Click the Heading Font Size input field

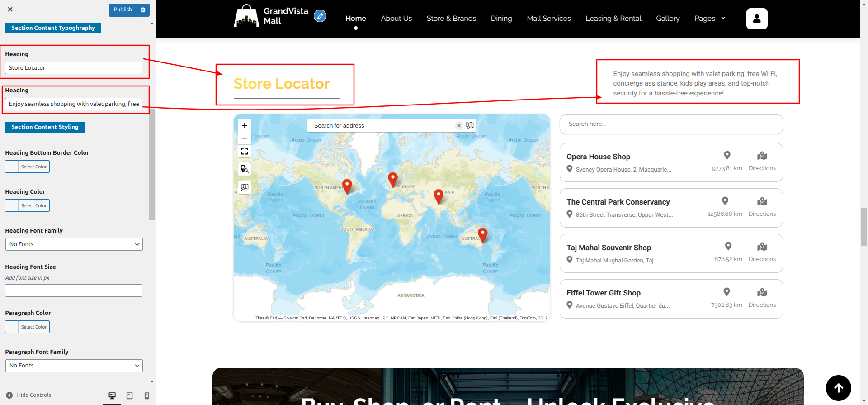click(x=74, y=291)
